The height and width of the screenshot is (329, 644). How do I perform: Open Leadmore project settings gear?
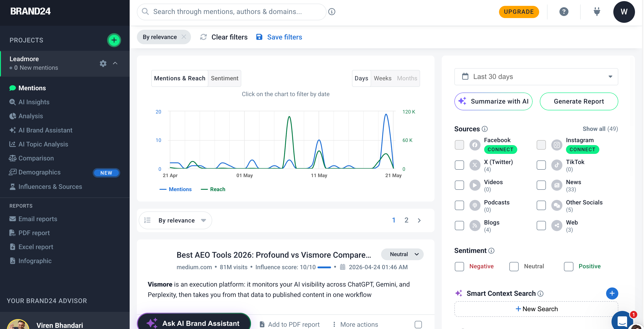[103, 63]
